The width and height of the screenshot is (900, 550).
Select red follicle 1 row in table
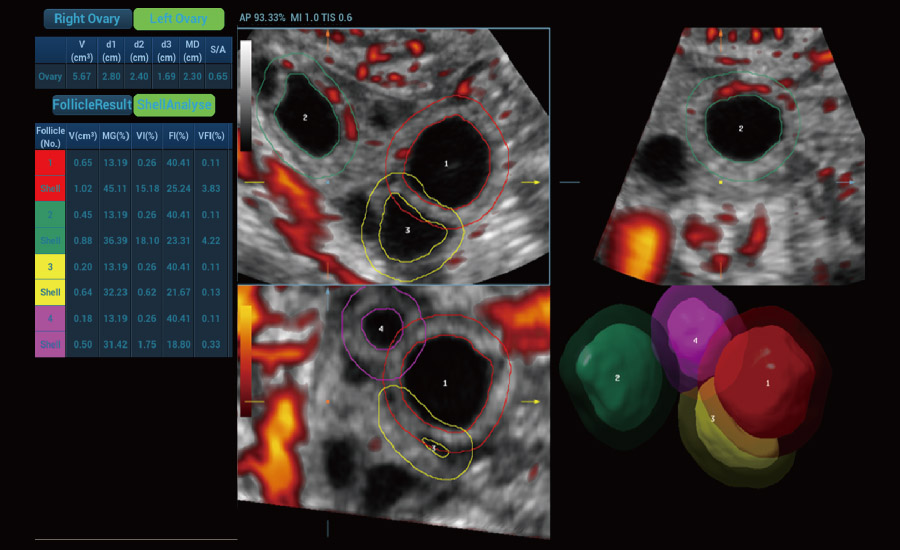[x=49, y=162]
